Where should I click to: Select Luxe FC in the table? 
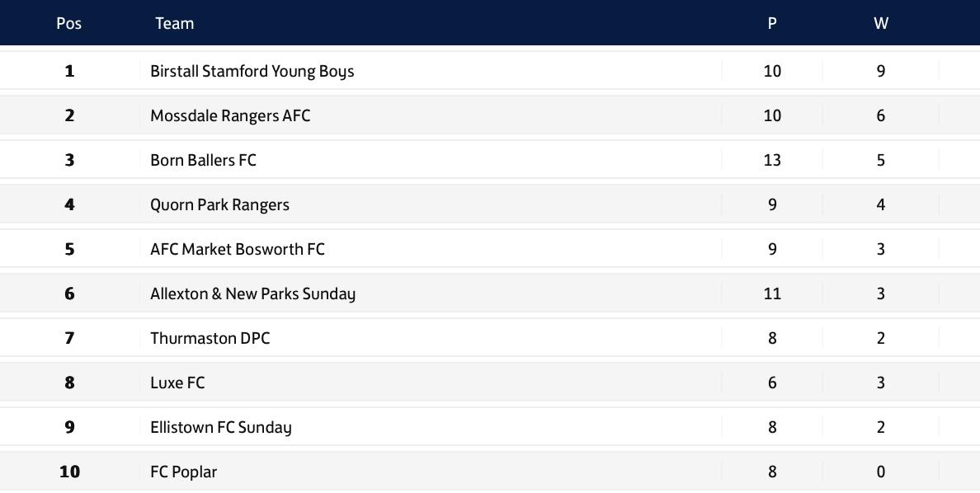[177, 383]
